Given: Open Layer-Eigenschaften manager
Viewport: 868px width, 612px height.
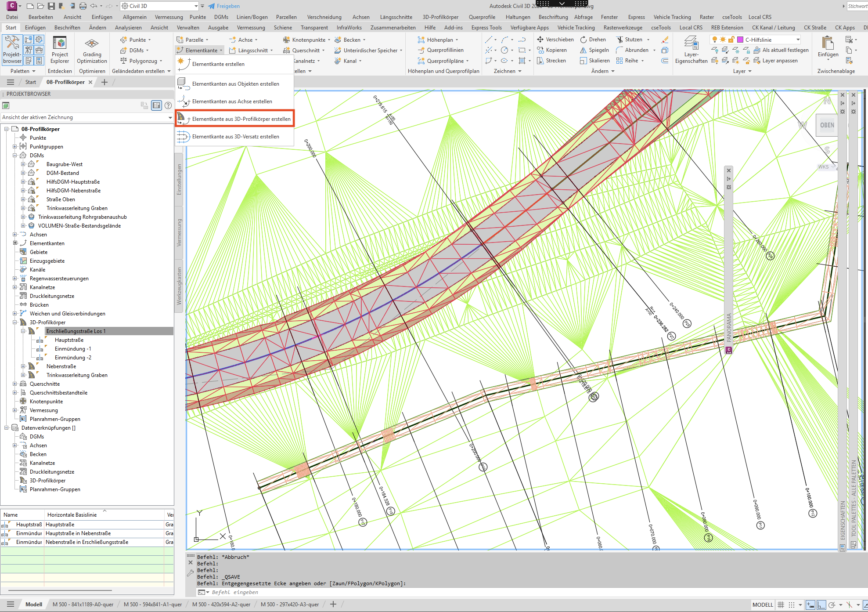Looking at the screenshot, I should click(691, 50).
